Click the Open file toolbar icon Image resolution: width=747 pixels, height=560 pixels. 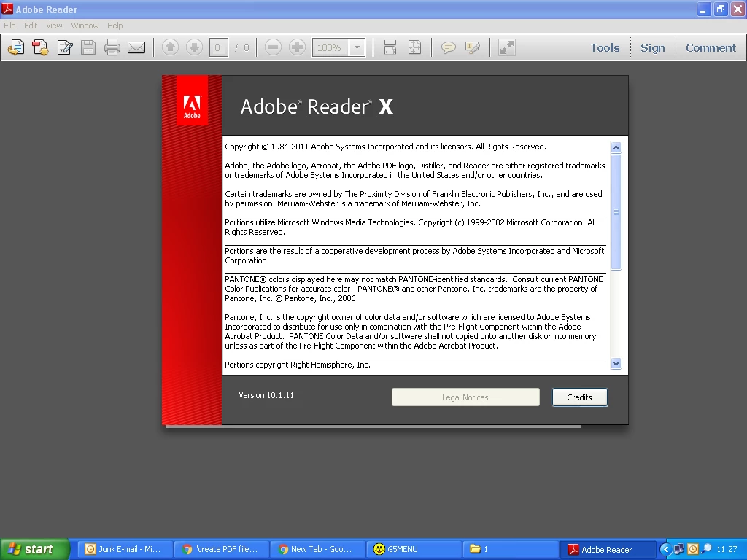coord(16,47)
